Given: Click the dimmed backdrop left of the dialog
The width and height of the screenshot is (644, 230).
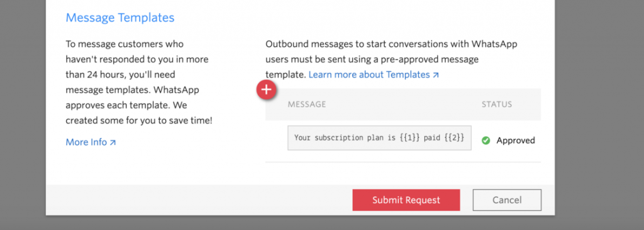Looking at the screenshot, I should point(23,115).
